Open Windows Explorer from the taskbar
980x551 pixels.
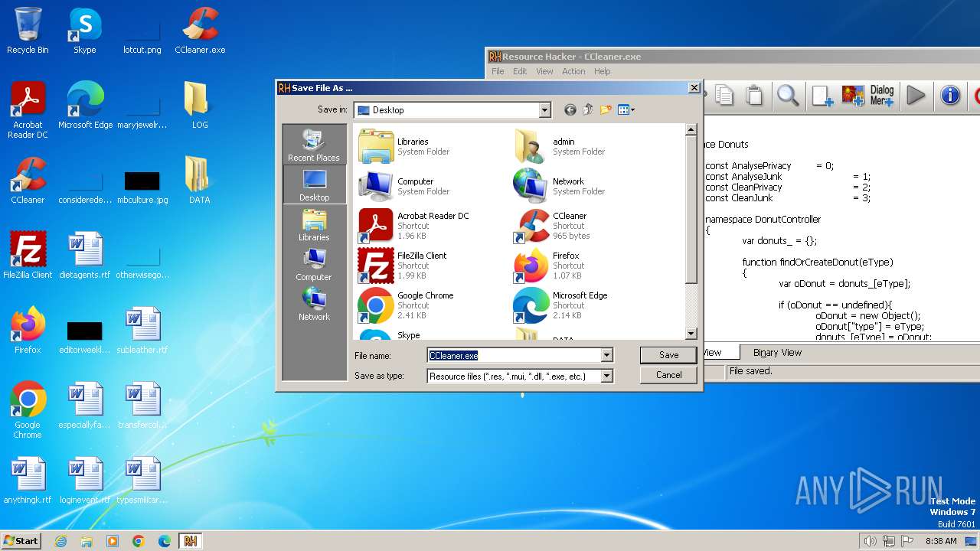tap(87, 541)
